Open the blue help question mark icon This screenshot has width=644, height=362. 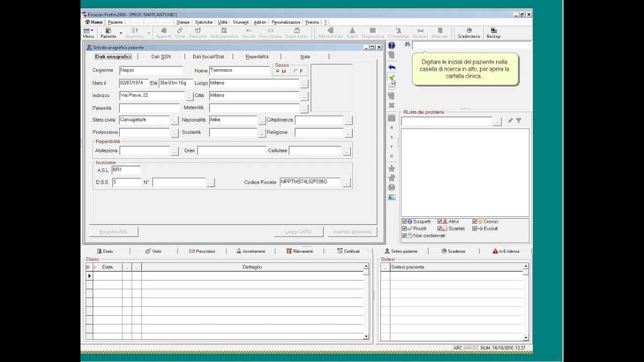tap(391, 46)
